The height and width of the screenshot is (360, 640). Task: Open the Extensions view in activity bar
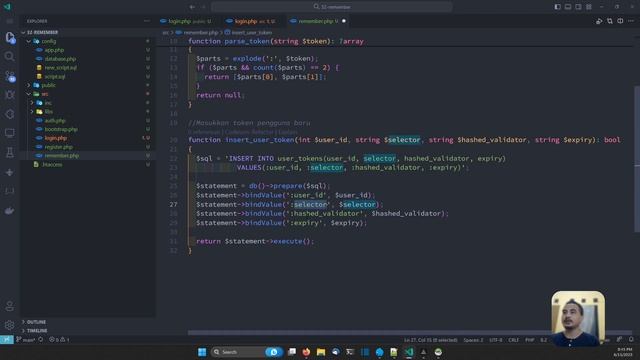pos(9,114)
